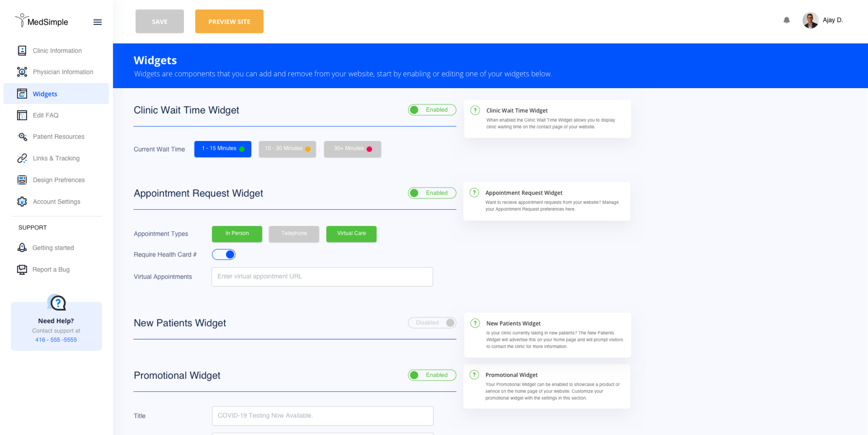
Task: Click the Appointment Request Widget info card
Action: (547, 201)
